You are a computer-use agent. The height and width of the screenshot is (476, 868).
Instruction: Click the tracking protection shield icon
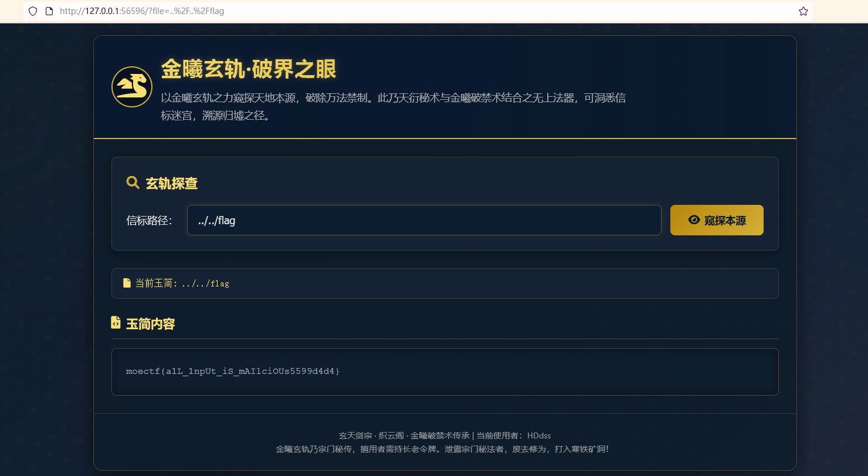tap(33, 11)
